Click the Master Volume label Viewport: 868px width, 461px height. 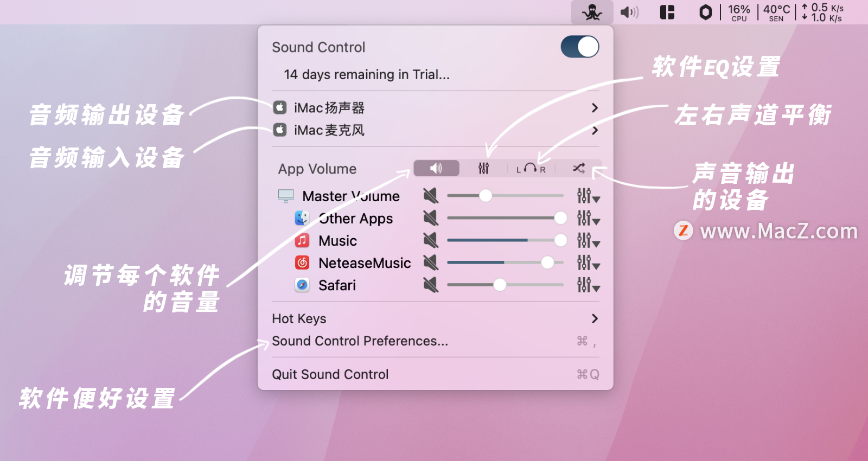click(x=351, y=196)
